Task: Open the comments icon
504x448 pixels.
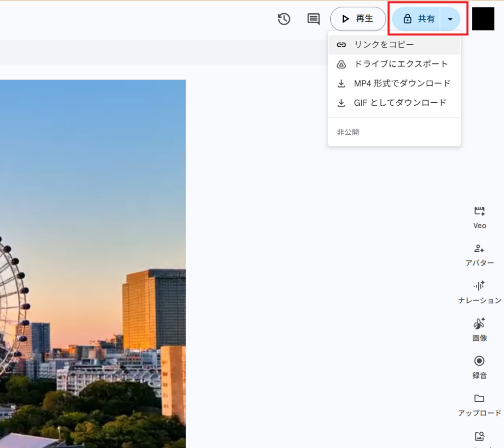Action: tap(314, 19)
